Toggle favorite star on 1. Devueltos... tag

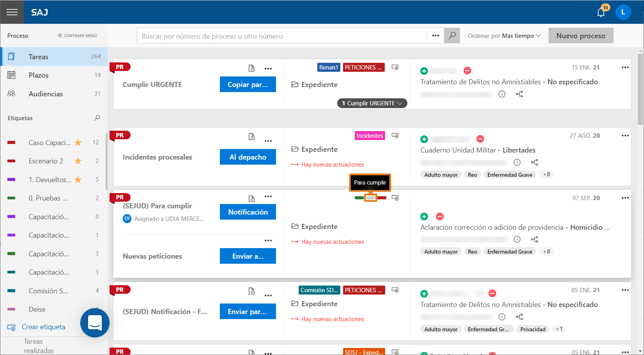(x=78, y=179)
